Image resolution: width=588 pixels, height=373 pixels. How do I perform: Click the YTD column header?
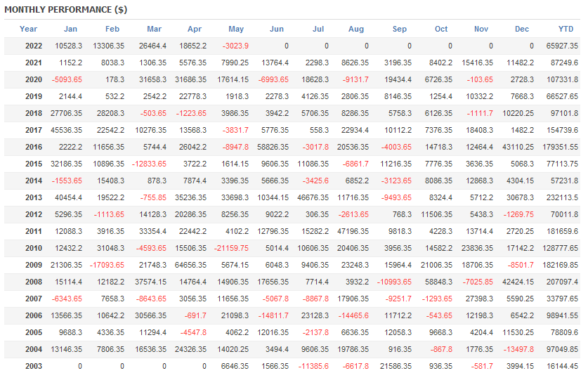pyautogui.click(x=566, y=29)
